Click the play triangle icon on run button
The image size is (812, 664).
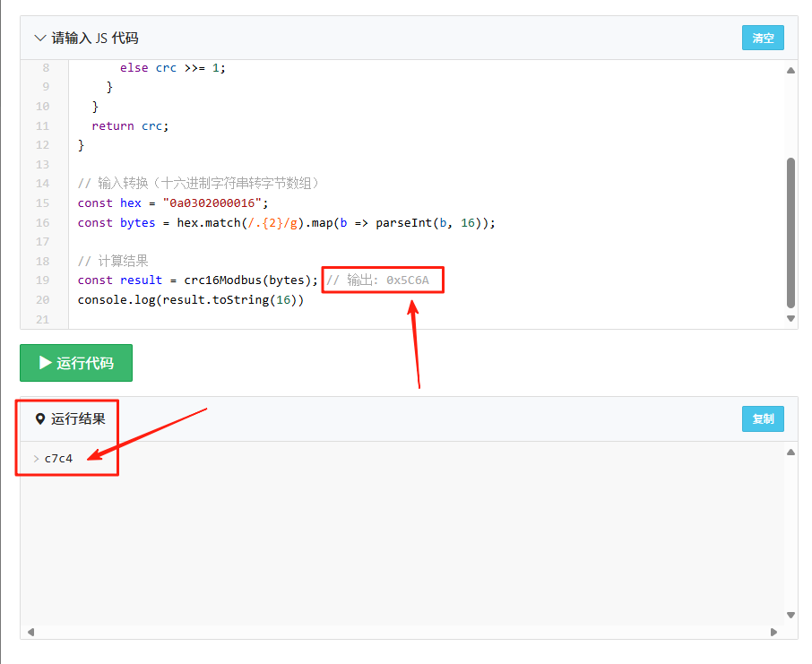[46, 363]
